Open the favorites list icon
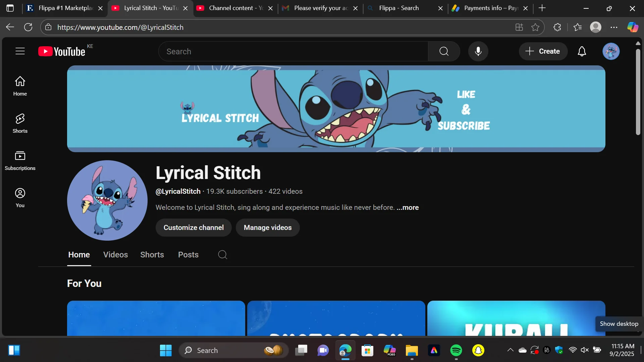Screen dimensions: 644x362 [577, 27]
